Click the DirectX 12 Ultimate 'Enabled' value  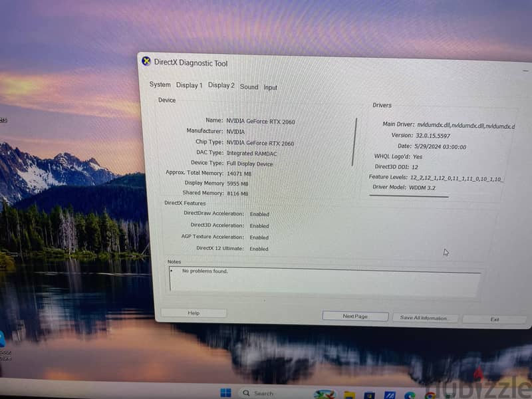259,249
